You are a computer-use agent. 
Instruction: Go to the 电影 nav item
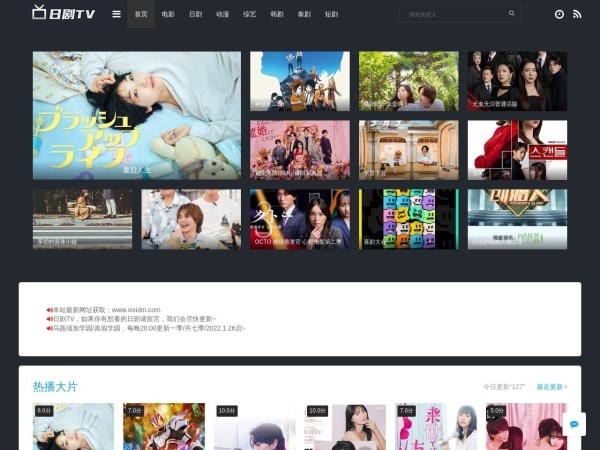coord(168,14)
